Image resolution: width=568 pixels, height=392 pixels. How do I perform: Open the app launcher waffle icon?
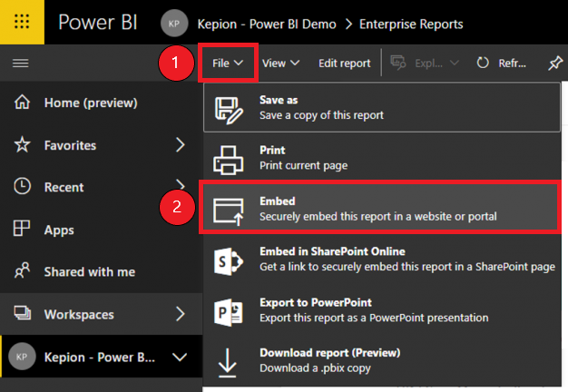pos(22,22)
